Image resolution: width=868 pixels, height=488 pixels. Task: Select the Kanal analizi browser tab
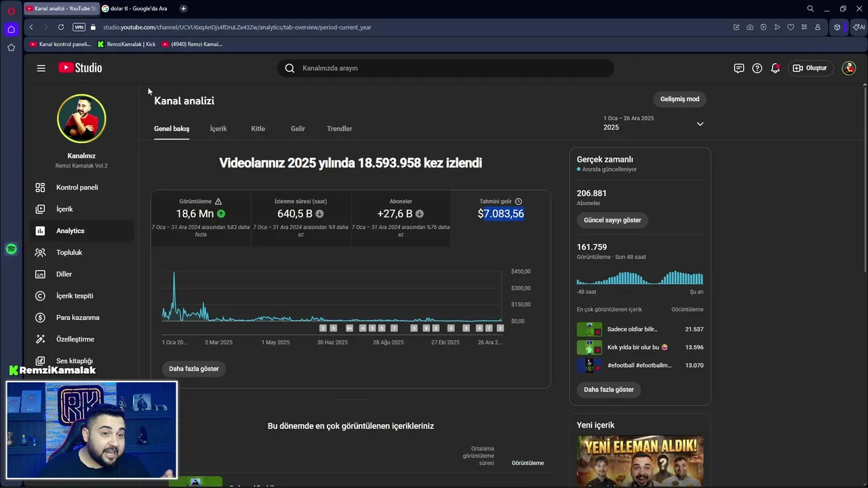(60, 8)
